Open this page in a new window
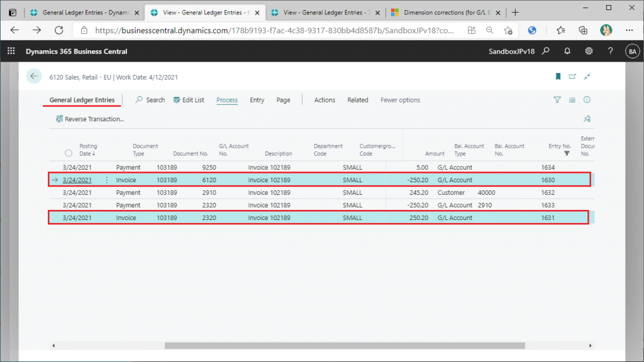Screen dimensions: 644x362 (x=572, y=76)
